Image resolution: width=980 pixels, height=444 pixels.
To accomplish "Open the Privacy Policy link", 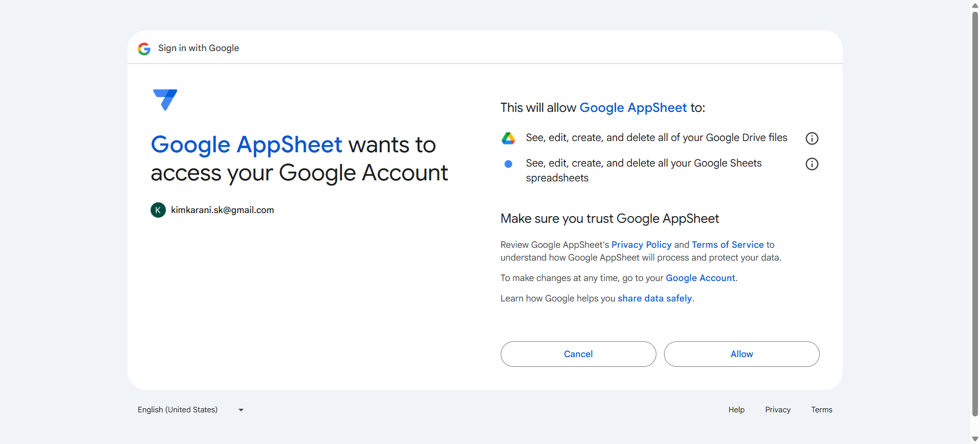I will tap(641, 245).
